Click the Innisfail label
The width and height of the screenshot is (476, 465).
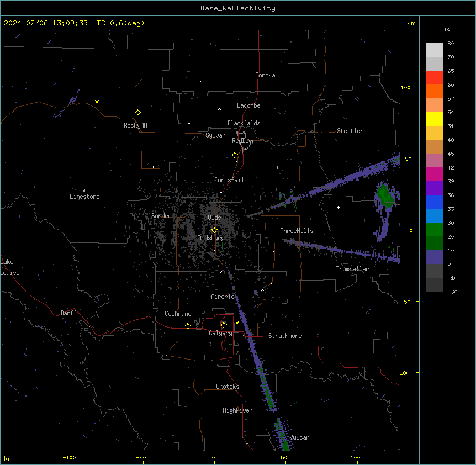pos(229,180)
